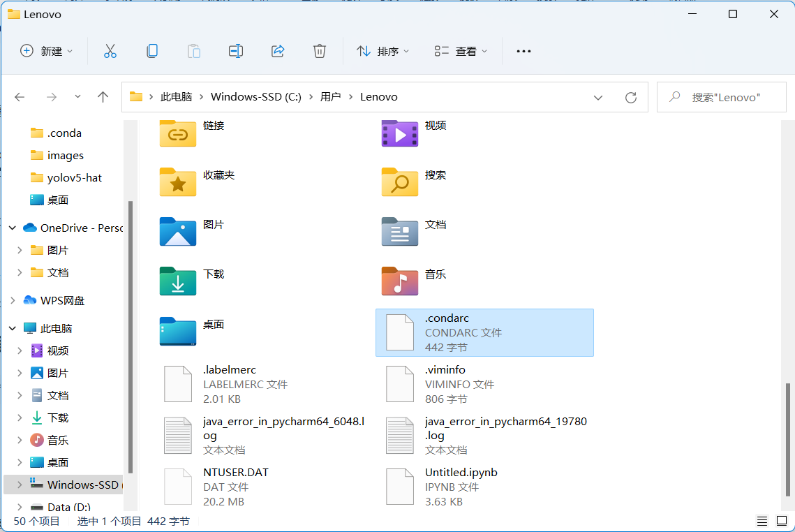The width and height of the screenshot is (795, 532).
Task: Go back with the left arrow
Action: 20,97
